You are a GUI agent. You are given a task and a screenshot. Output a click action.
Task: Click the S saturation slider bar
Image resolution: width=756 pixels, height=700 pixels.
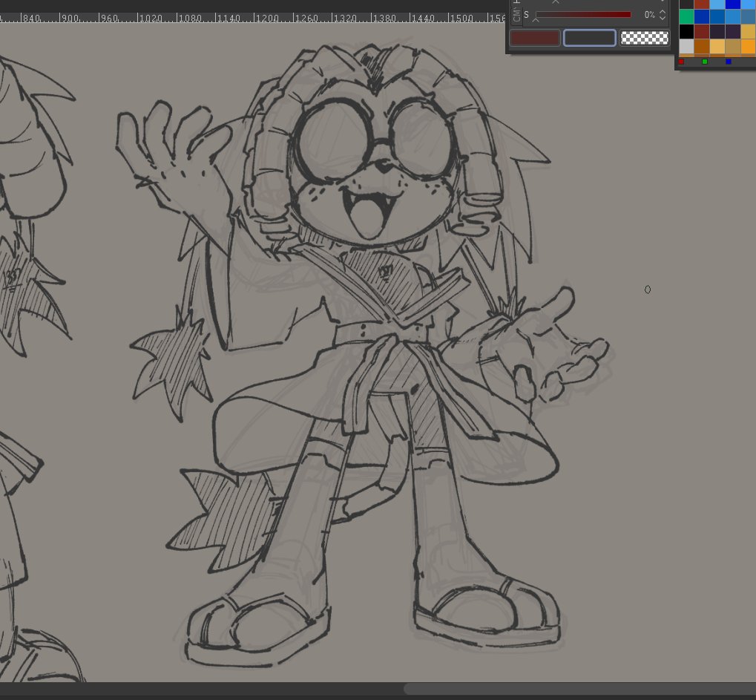pyautogui.click(x=583, y=14)
